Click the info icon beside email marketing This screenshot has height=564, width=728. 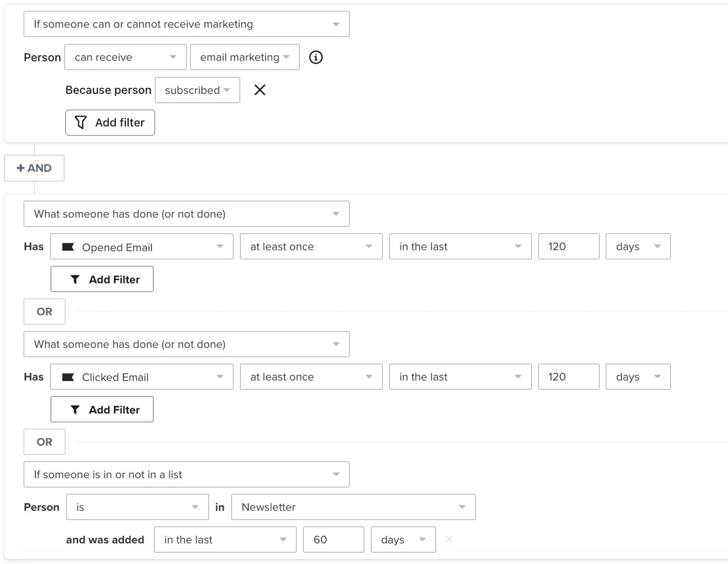[x=316, y=57]
